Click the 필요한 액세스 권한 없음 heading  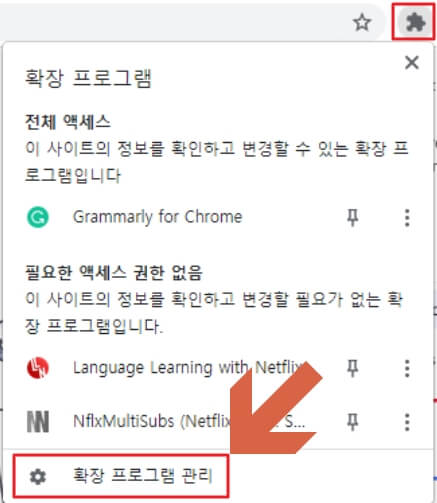click(x=114, y=273)
